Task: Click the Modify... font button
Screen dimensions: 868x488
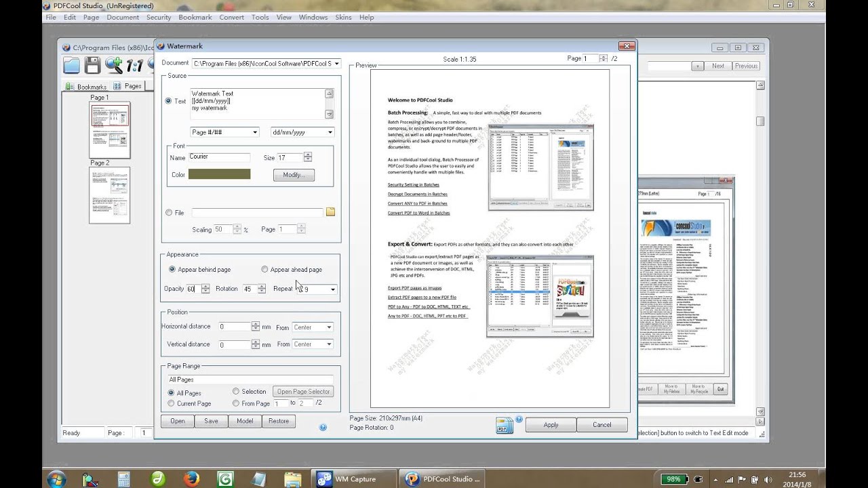Action: pos(294,175)
